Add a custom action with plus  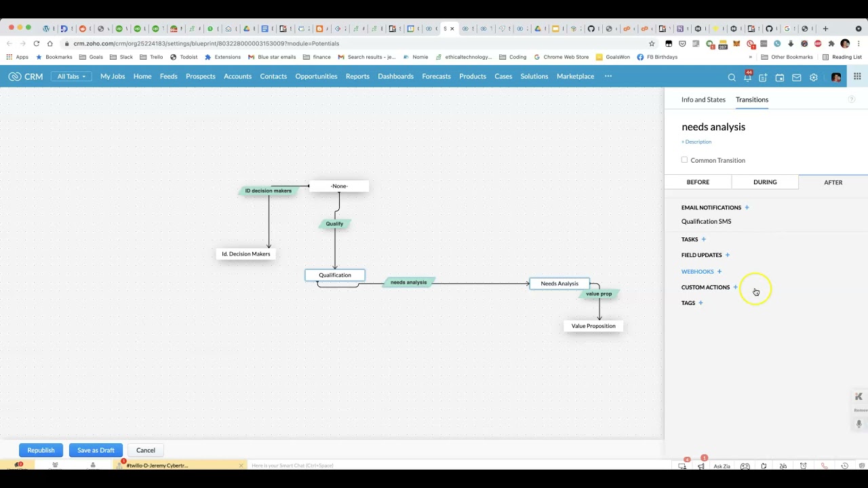click(x=735, y=287)
